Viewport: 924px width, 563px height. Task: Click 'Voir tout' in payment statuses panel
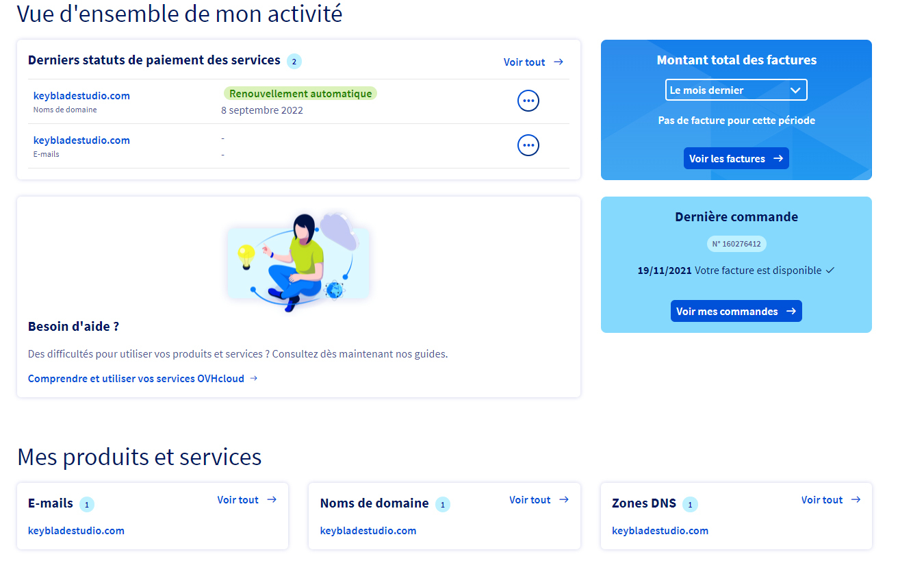coord(533,62)
